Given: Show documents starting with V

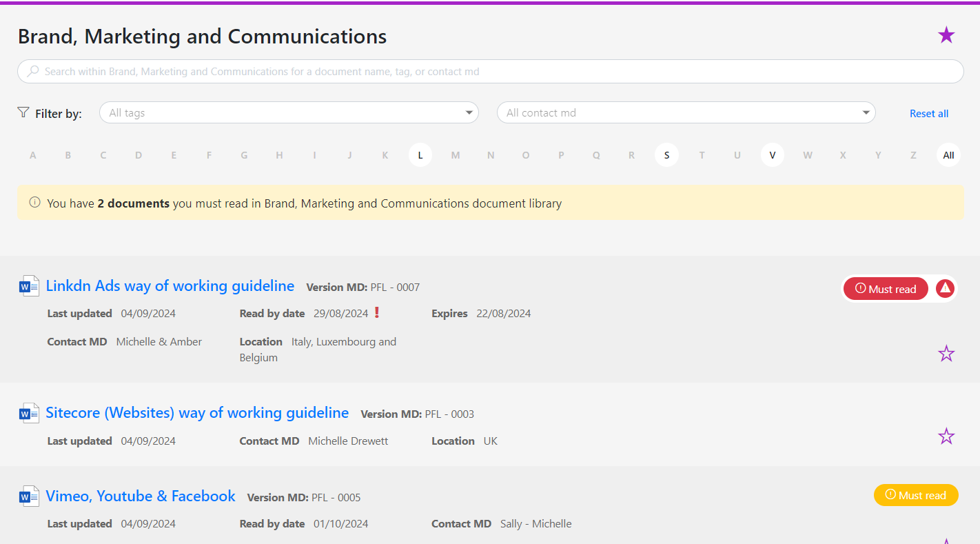Looking at the screenshot, I should 773,155.
